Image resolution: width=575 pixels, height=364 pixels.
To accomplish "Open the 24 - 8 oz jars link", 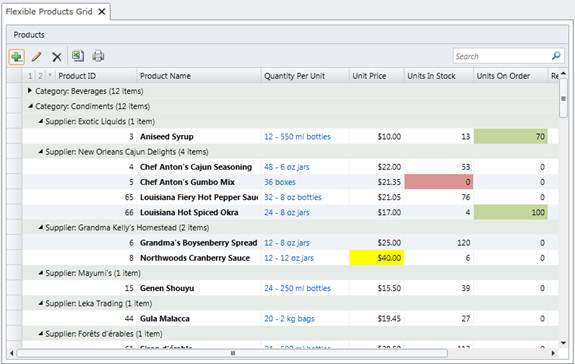I will [287, 213].
